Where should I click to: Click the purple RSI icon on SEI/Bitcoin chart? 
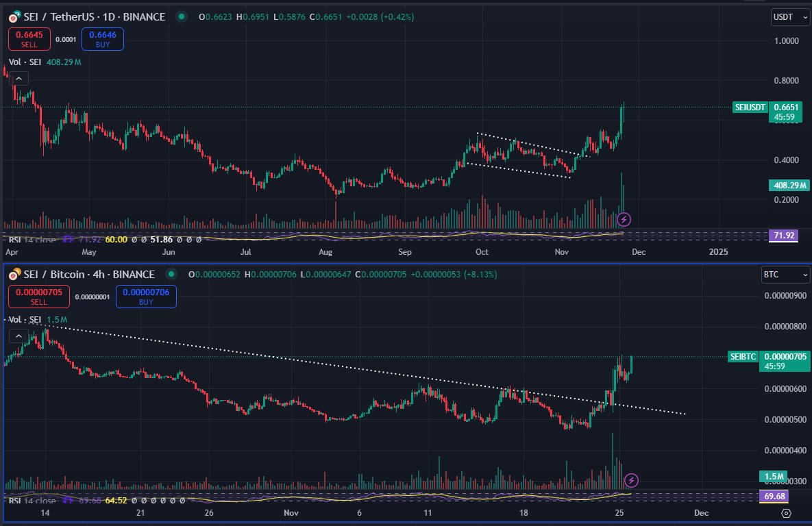(x=67, y=500)
